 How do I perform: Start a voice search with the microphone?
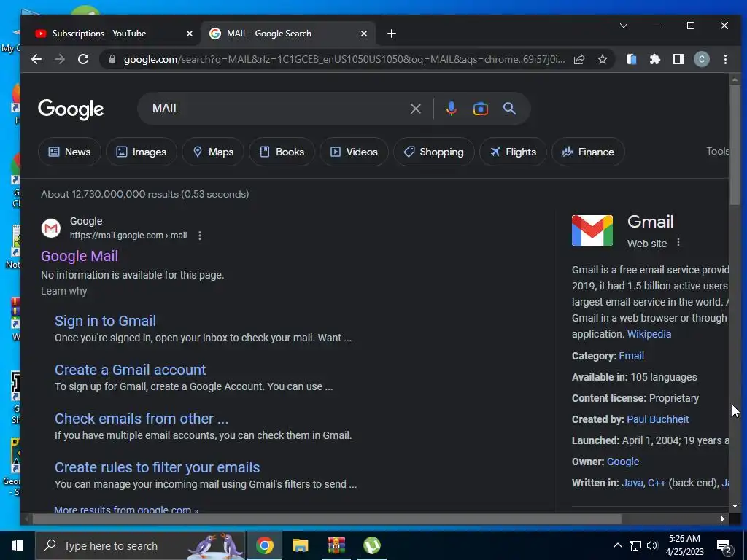pos(451,109)
